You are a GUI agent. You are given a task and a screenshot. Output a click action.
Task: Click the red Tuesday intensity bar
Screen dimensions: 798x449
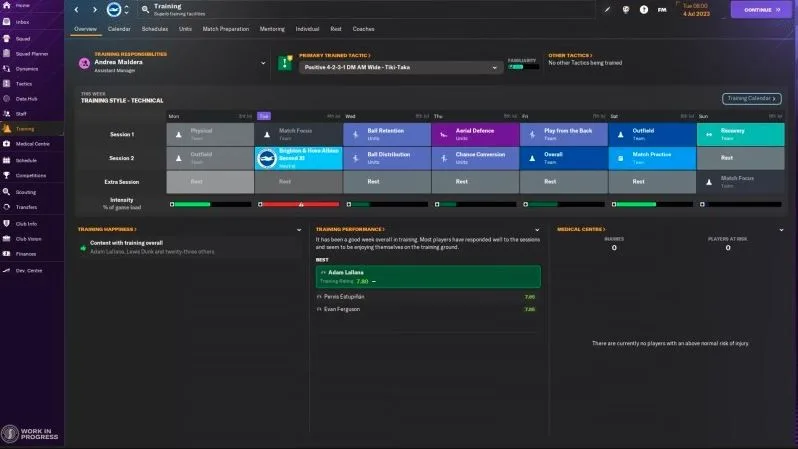tap(299, 204)
